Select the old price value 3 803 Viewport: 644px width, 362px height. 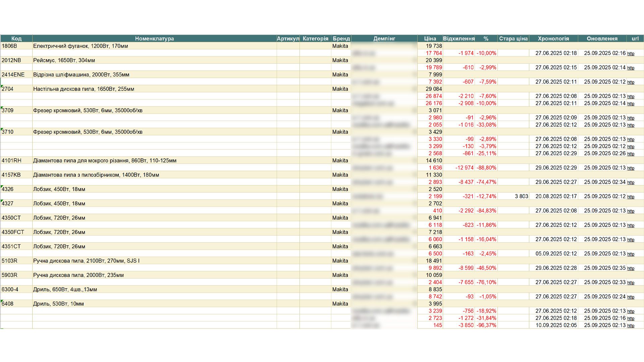(522, 196)
